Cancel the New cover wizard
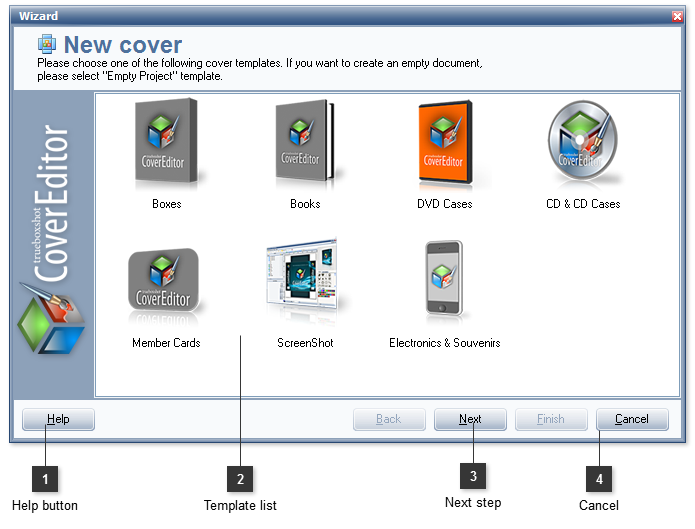 pos(632,419)
